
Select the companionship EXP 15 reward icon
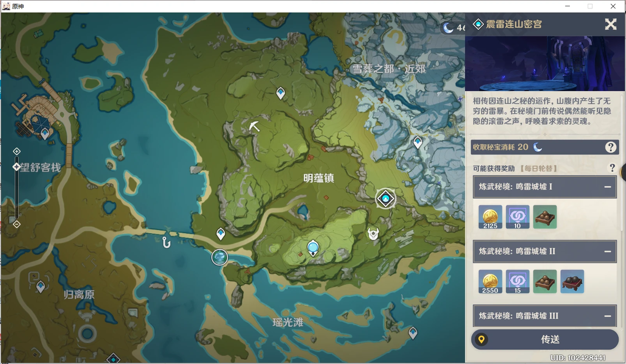[x=517, y=282]
